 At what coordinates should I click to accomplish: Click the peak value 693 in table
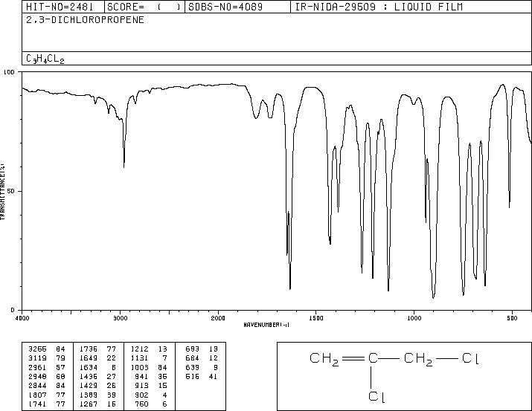193,349
